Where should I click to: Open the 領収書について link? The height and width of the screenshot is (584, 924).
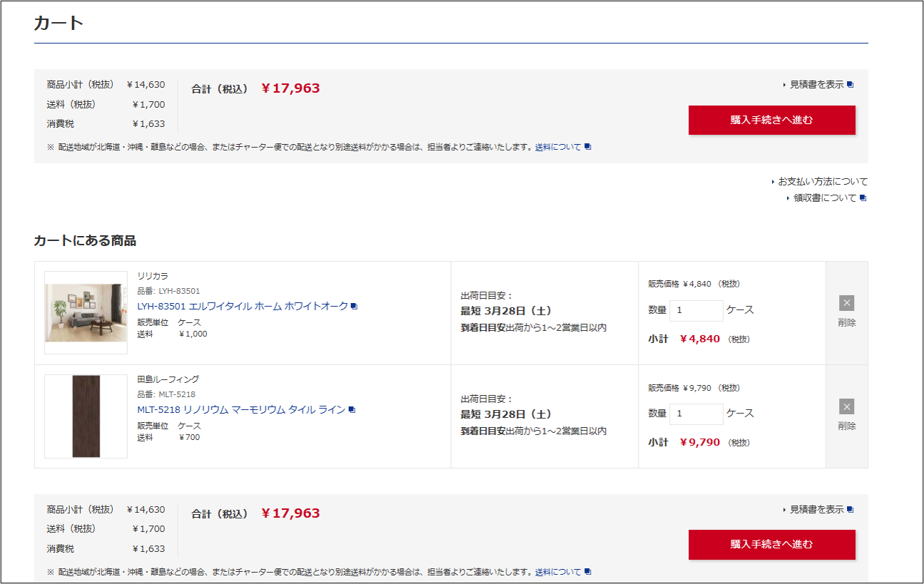pyautogui.click(x=825, y=198)
